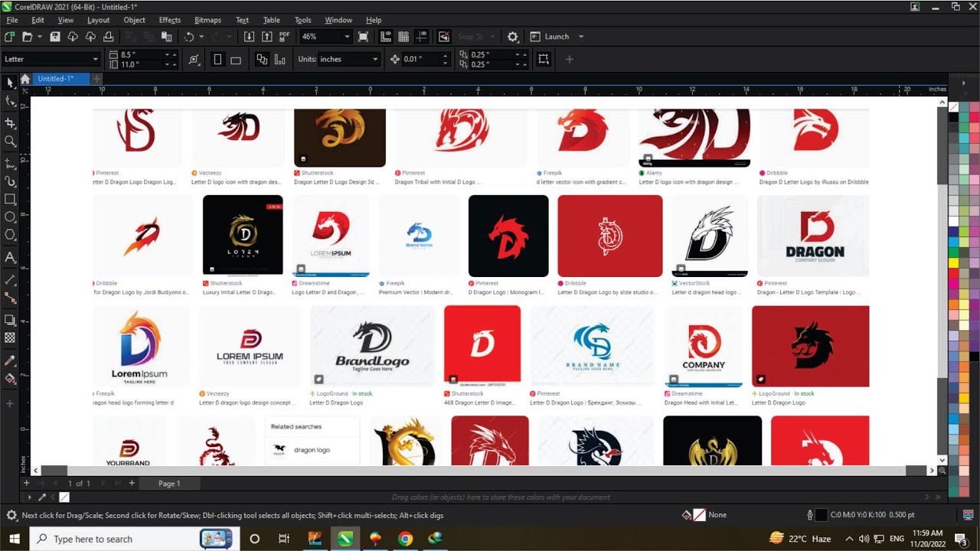
Task: Select the Rectangle tool
Action: click(10, 199)
